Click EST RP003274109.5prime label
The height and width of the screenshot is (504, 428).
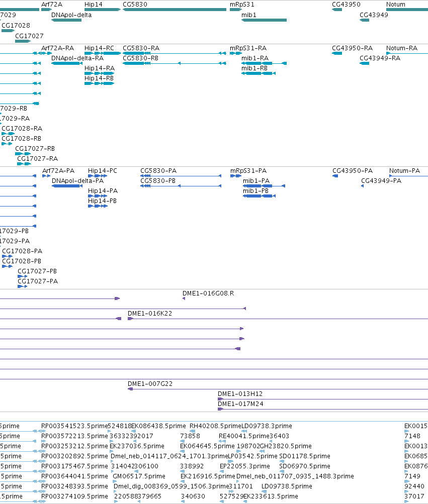click(74, 496)
